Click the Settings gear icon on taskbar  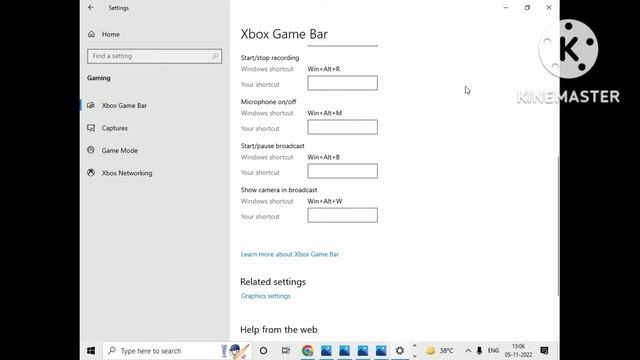point(400,351)
